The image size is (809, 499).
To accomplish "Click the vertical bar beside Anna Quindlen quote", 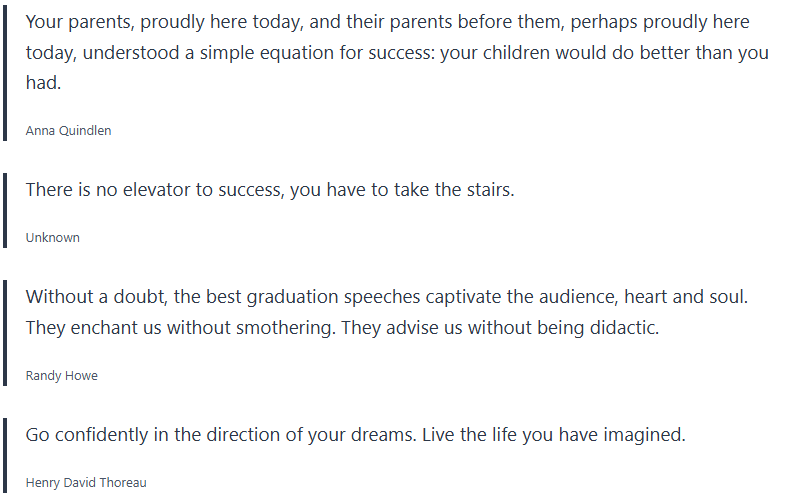I will click(x=5, y=72).
